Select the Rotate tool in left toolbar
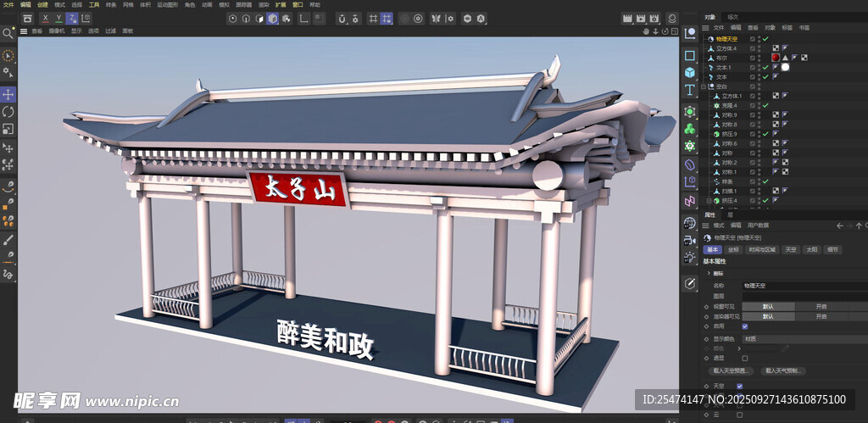Image resolution: width=868 pixels, height=423 pixels. (8, 112)
